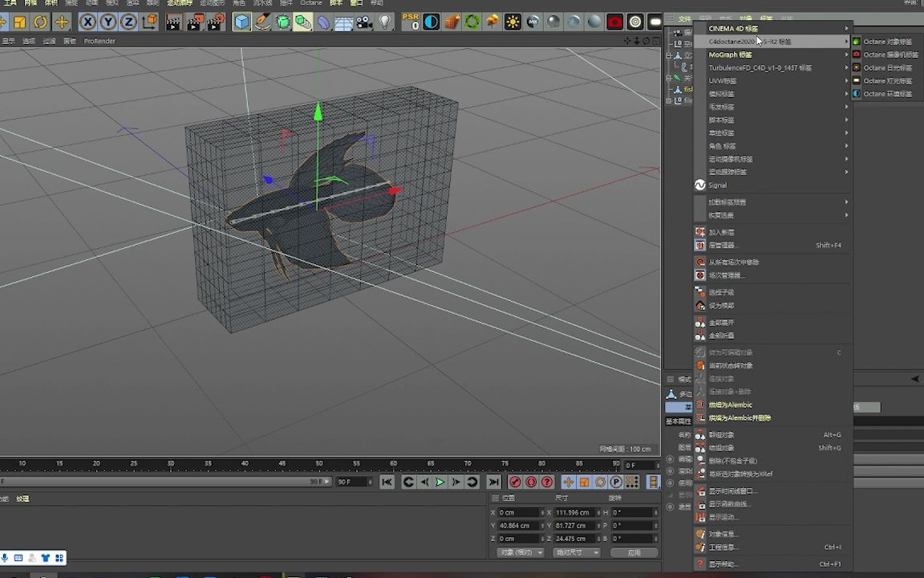Image resolution: width=924 pixels, height=578 pixels.
Task: Open the Octane menu in the menu bar
Action: click(x=310, y=3)
